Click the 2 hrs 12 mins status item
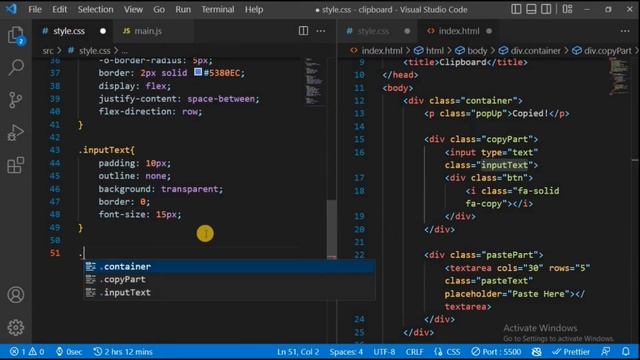This screenshot has width=640, height=360. pyautogui.click(x=123, y=351)
